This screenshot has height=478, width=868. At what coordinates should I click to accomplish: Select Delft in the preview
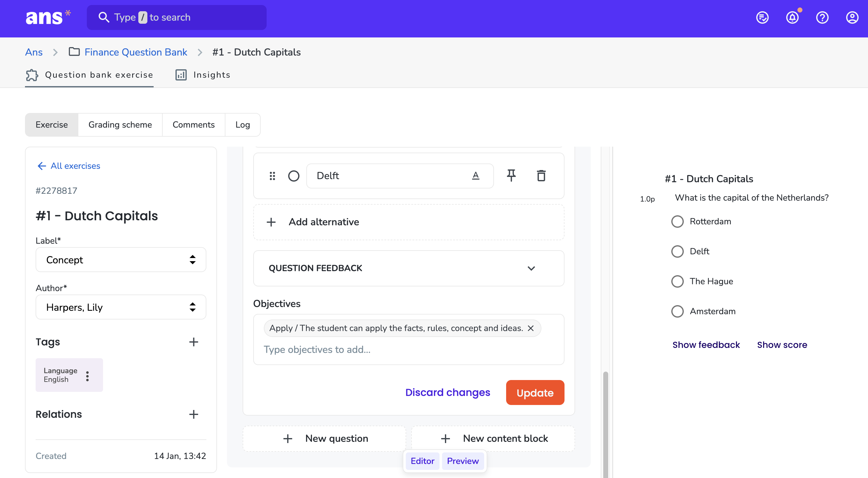(x=677, y=251)
